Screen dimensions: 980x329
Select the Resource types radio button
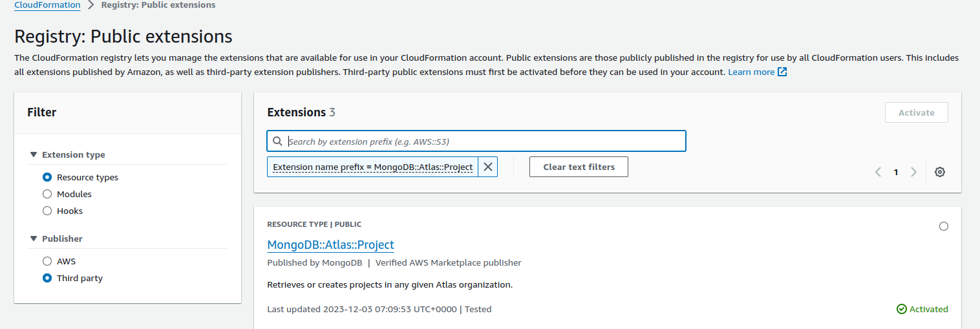click(47, 177)
